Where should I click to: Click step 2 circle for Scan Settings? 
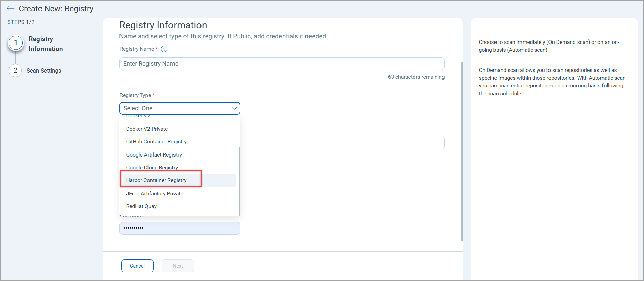pos(15,71)
